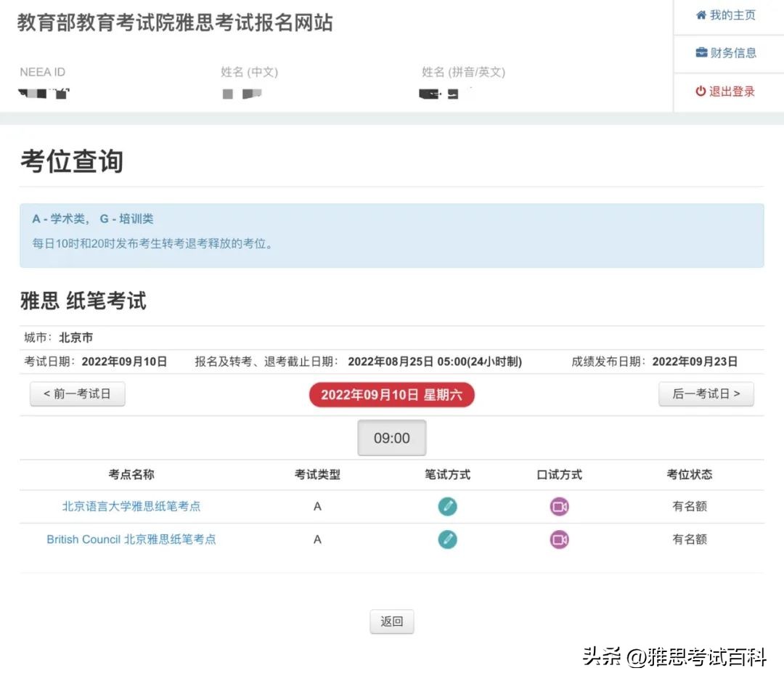Click the 考位查询 page heading
Image resolution: width=784 pixels, height=684 pixels.
70,161
